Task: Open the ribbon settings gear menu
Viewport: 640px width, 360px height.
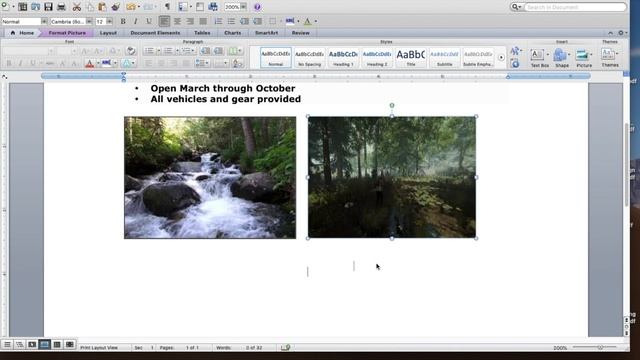Action: point(621,33)
